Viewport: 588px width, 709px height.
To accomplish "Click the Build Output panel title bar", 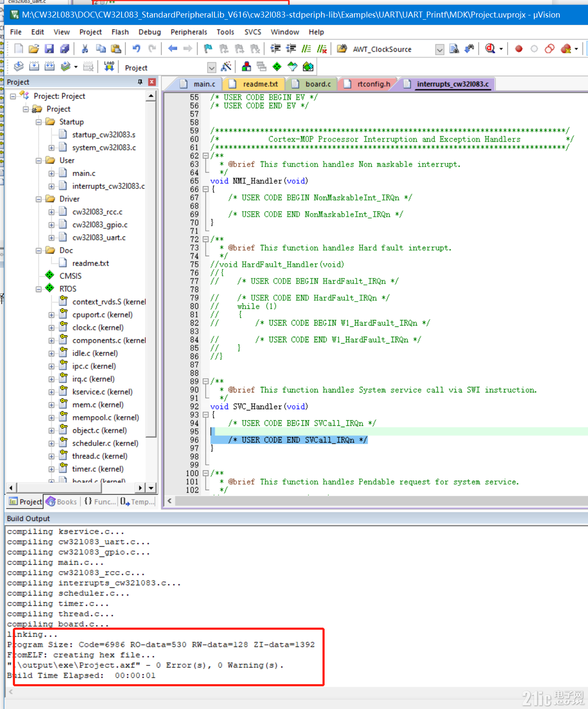I will click(296, 519).
